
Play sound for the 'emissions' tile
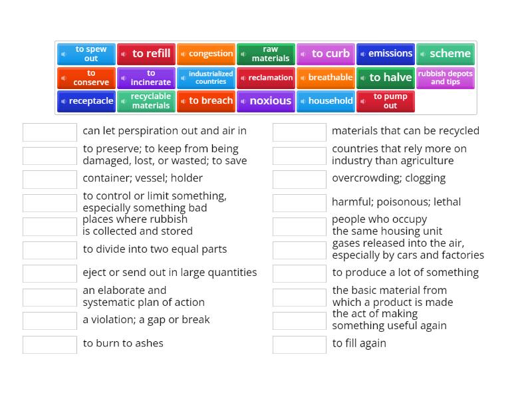click(x=363, y=54)
